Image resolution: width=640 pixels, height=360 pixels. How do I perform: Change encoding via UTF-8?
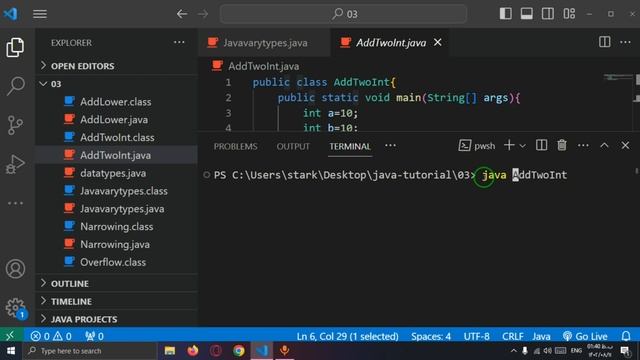click(x=476, y=336)
